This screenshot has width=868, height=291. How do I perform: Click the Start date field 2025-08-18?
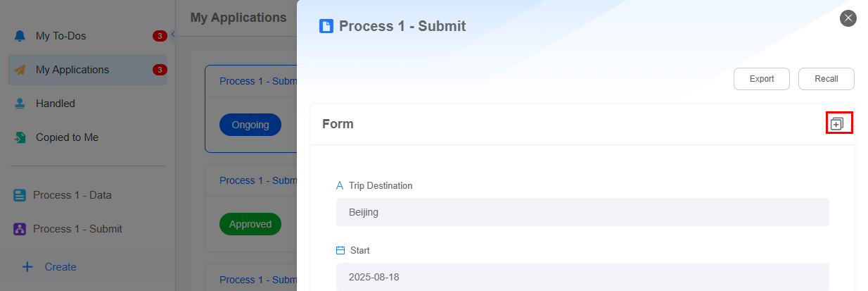(x=582, y=277)
